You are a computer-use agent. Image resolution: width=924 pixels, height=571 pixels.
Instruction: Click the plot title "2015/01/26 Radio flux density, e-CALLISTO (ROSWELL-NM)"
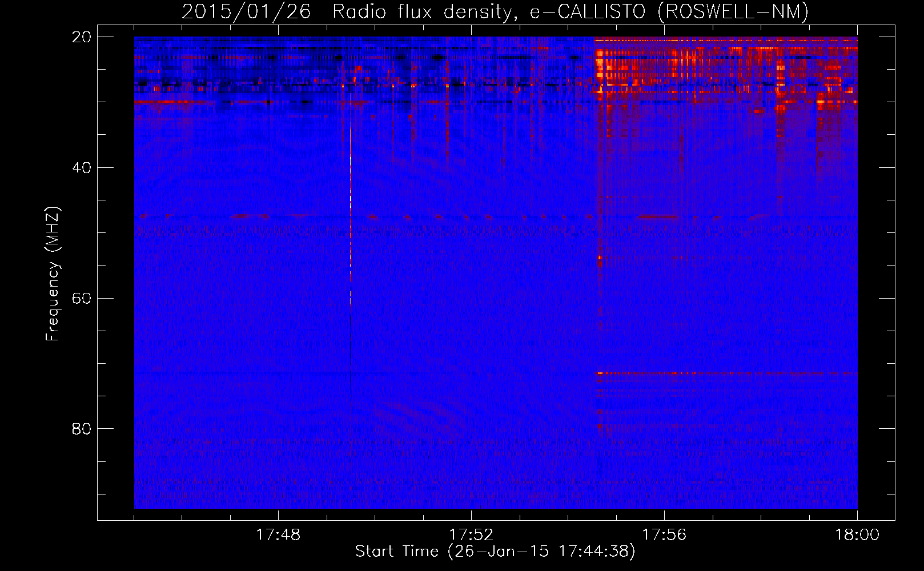(495, 11)
